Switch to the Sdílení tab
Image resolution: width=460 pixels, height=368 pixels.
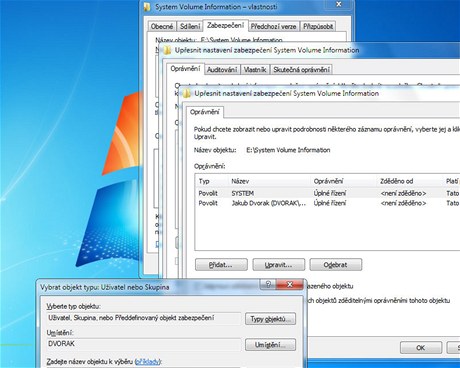coord(190,26)
